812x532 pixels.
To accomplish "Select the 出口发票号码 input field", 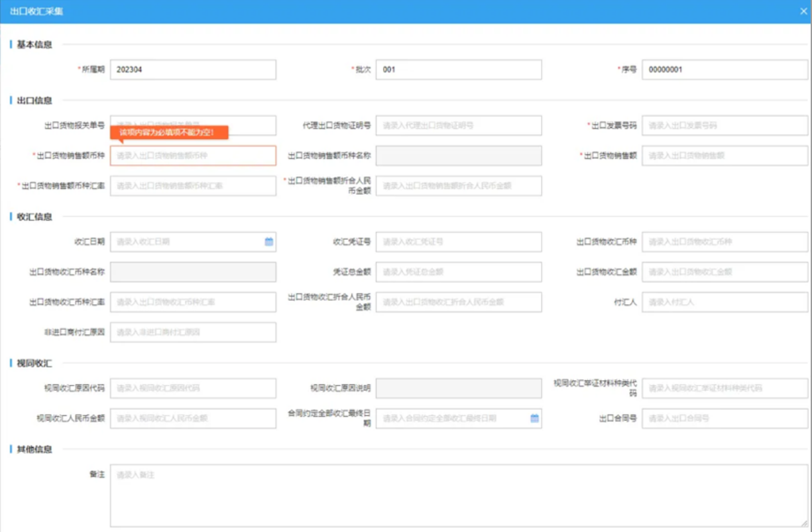I will click(x=725, y=125).
